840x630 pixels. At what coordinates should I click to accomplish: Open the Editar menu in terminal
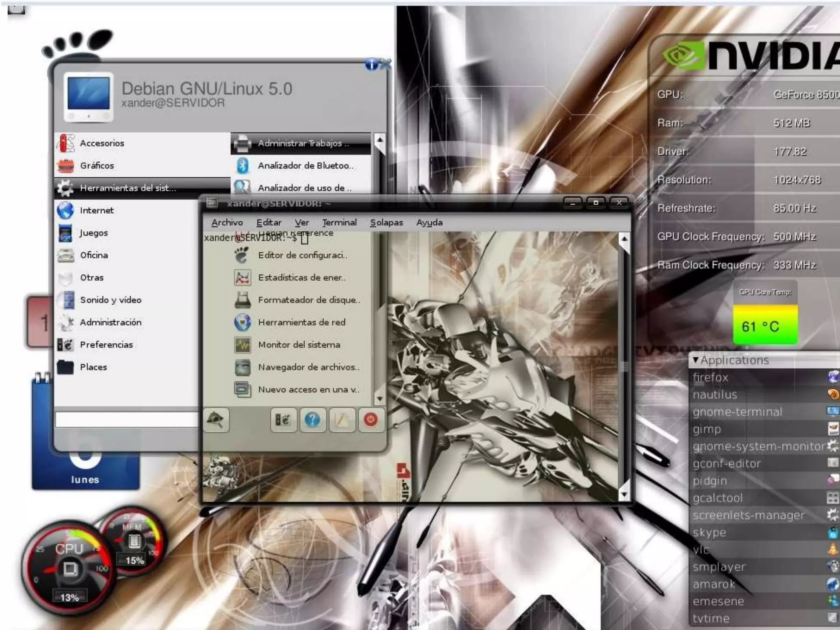[269, 222]
